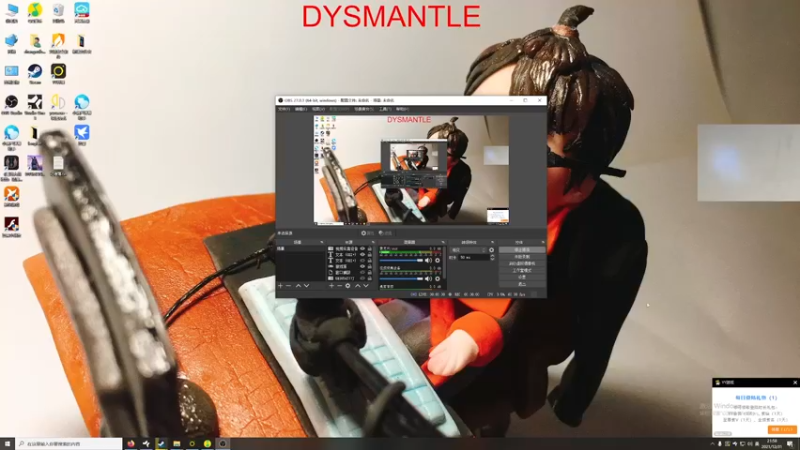Open Mic/Aux channel settings gear menu
The image size is (800, 450).
tap(437, 260)
